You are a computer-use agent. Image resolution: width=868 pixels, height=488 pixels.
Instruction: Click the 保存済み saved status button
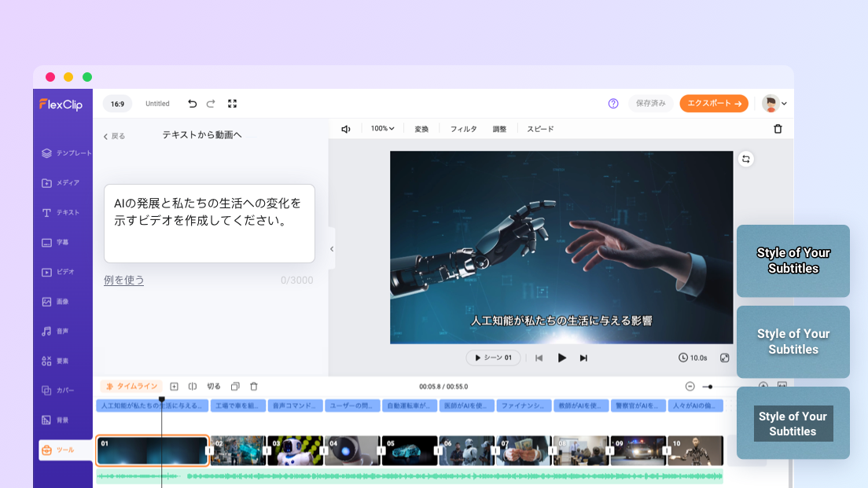[x=650, y=104]
